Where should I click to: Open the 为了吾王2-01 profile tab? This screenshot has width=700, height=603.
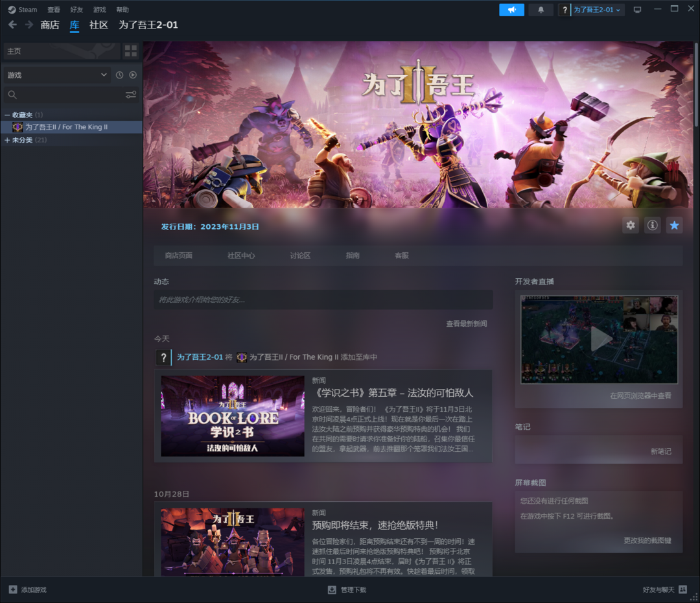[148, 25]
